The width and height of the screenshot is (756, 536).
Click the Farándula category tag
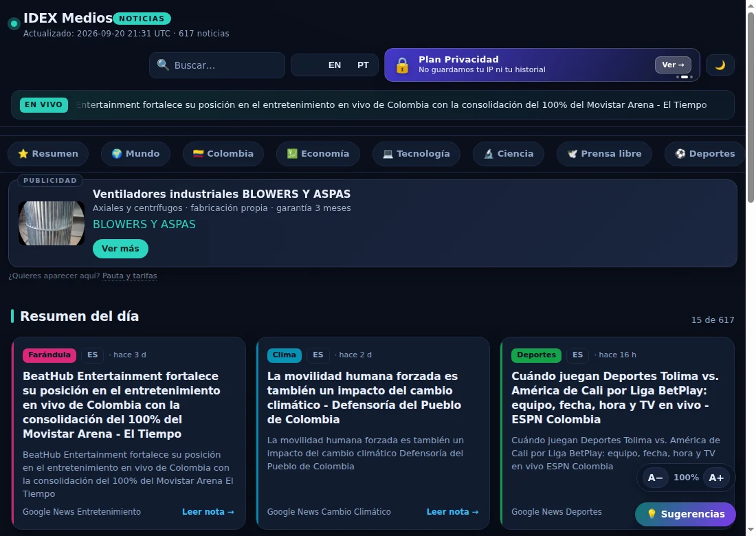(49, 355)
